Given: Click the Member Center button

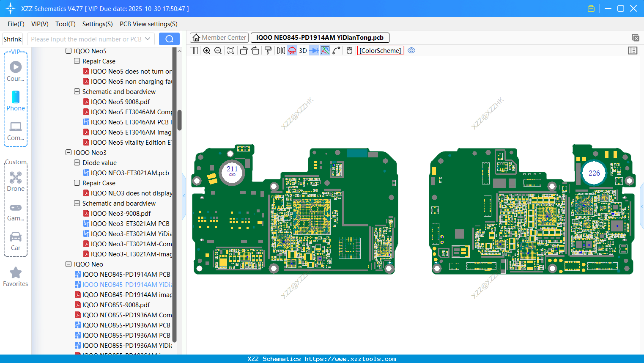Looking at the screenshot, I should (219, 37).
